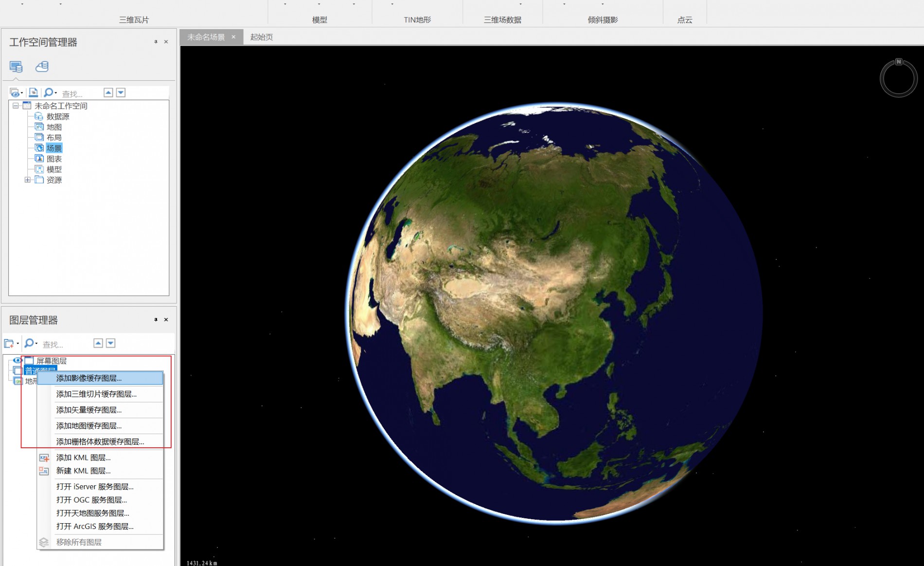The height and width of the screenshot is (566, 924).
Task: Click the 点云 ribbon group label
Action: click(685, 20)
